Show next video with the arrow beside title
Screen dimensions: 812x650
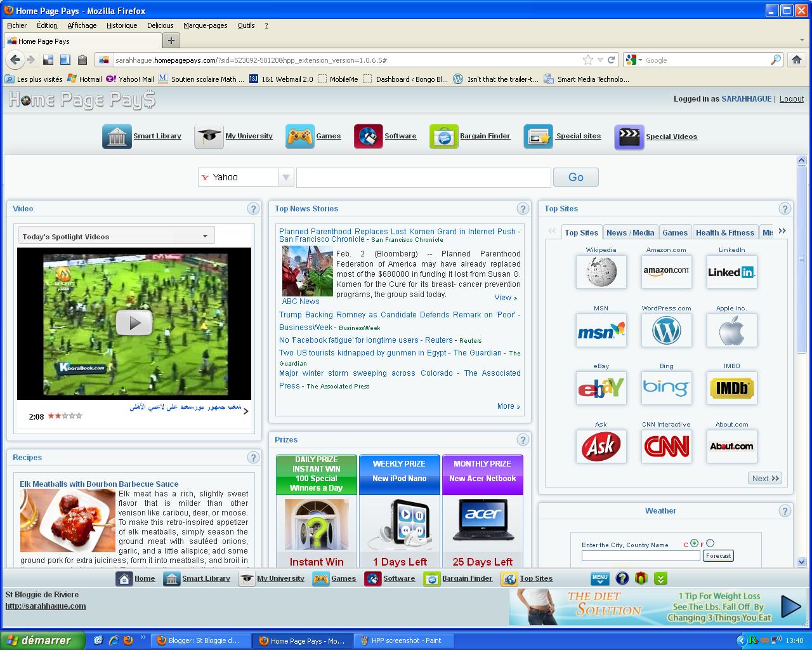click(246, 411)
